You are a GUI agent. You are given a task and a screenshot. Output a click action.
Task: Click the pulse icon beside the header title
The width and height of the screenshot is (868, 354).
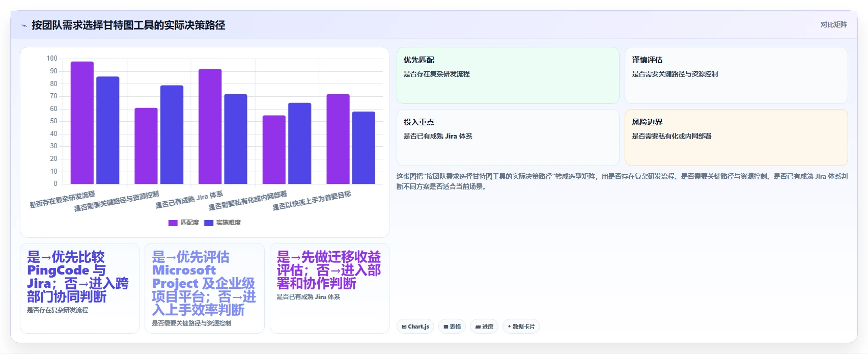coord(24,25)
